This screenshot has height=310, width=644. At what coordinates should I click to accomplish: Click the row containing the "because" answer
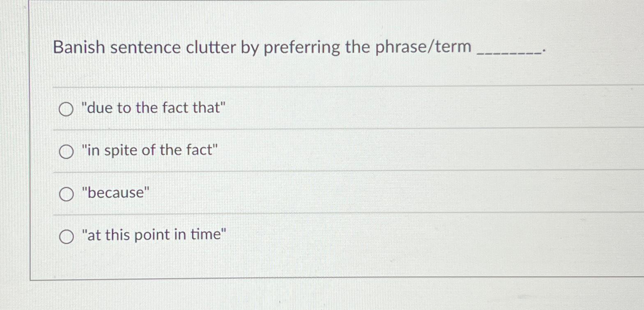287,193
